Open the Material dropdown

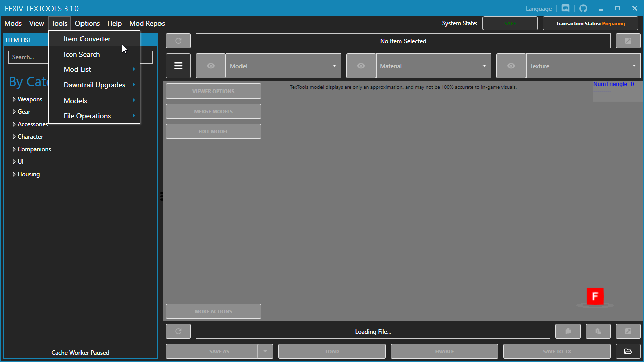point(434,66)
